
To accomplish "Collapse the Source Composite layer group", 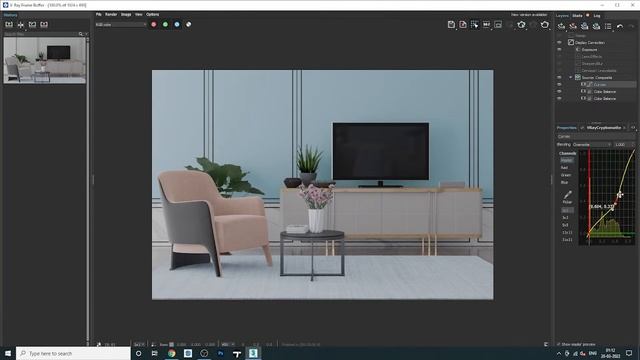I will click(x=571, y=78).
